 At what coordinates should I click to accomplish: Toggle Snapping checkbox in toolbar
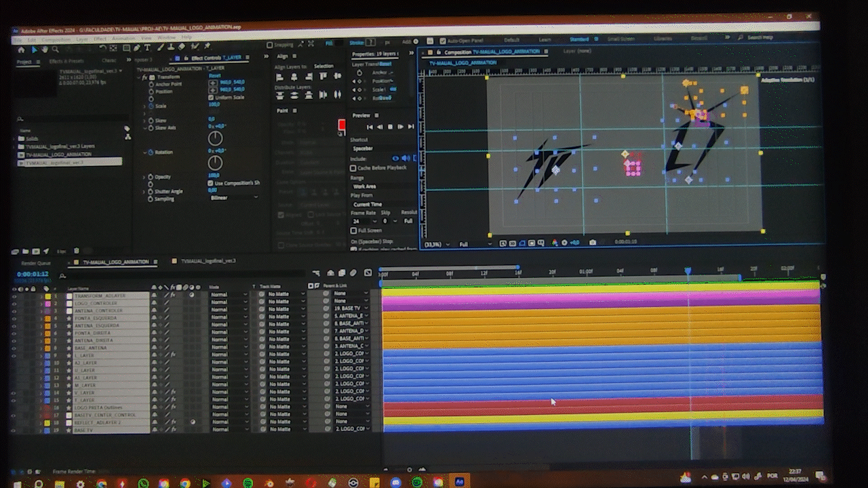click(270, 45)
